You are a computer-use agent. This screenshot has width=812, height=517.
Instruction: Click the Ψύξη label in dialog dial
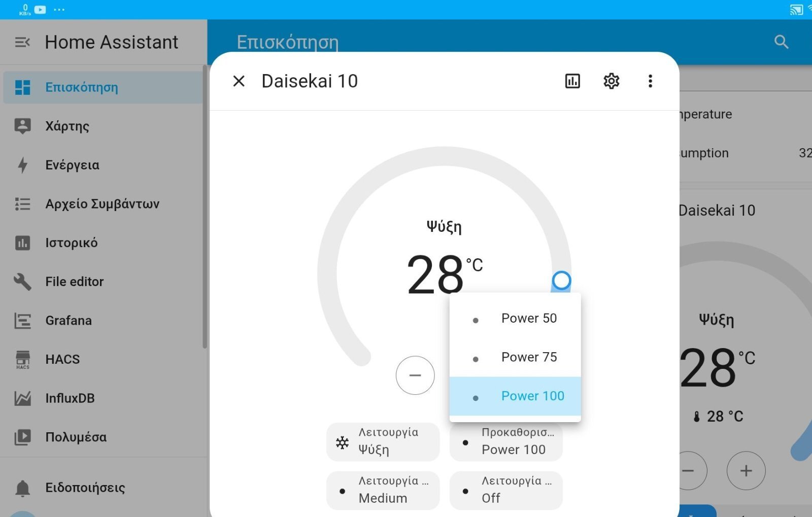[444, 226]
